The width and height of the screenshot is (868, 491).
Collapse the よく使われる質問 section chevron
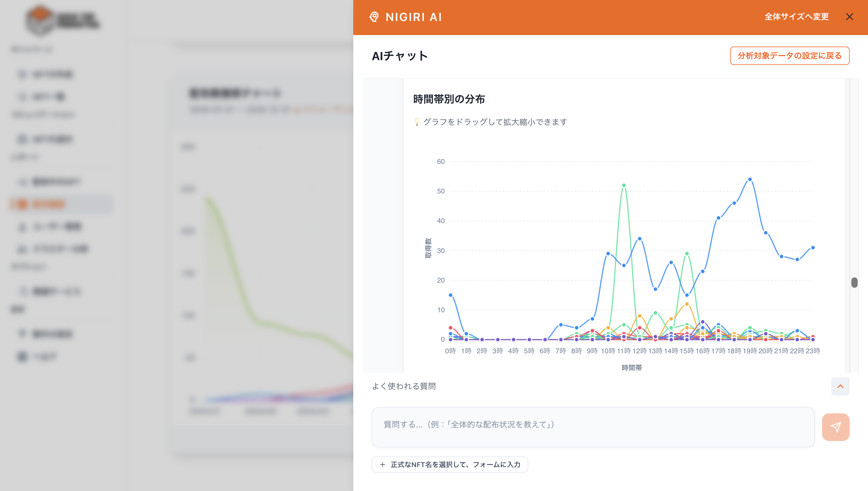[x=840, y=386]
